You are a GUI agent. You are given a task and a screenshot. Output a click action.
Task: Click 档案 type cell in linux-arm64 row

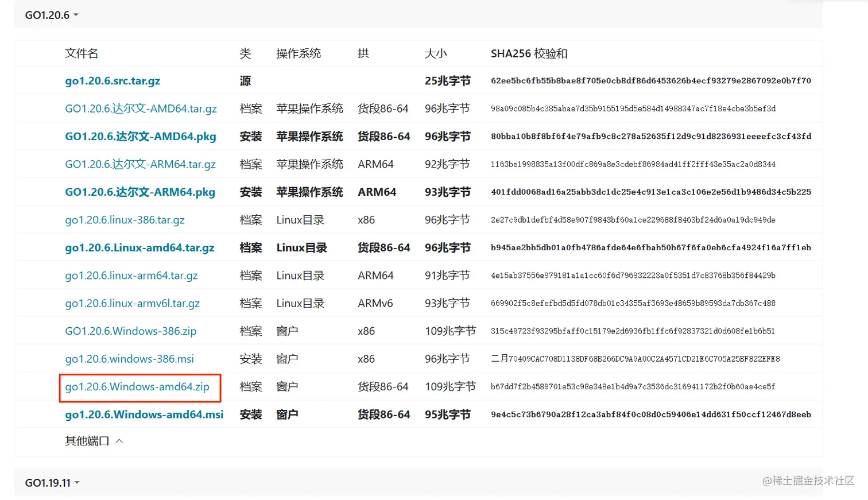click(251, 276)
